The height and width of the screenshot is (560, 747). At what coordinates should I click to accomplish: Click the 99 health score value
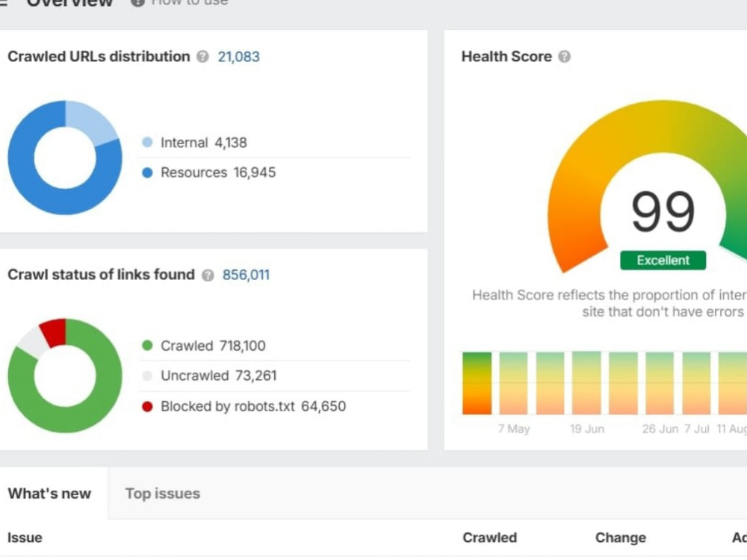coord(663,211)
